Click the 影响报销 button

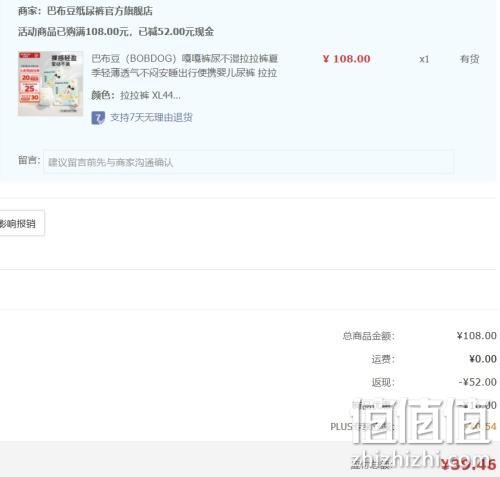coord(21,223)
